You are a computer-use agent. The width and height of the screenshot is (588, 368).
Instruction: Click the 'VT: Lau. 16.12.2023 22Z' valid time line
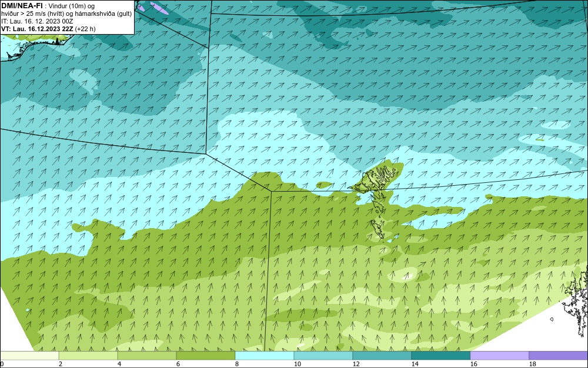tap(48, 29)
